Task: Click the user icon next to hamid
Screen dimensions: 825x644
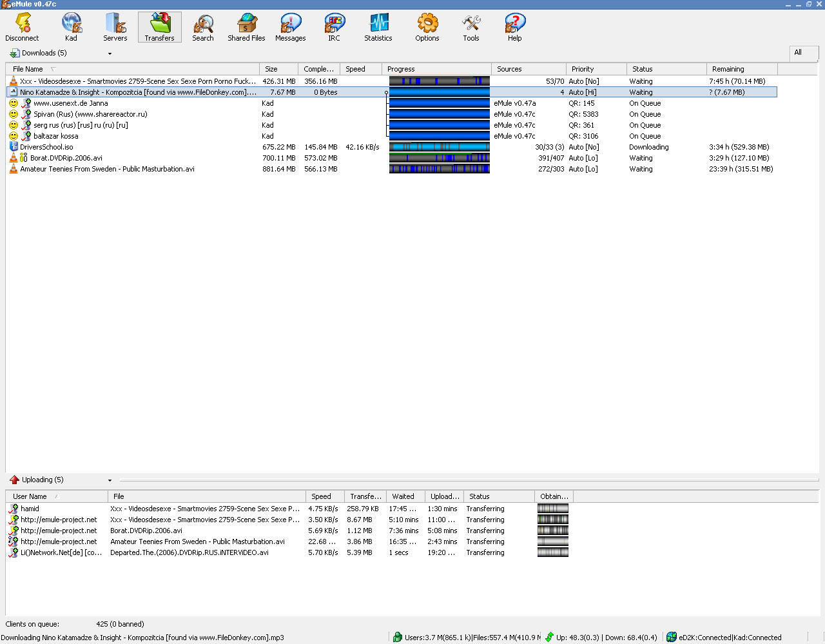Action: point(14,509)
